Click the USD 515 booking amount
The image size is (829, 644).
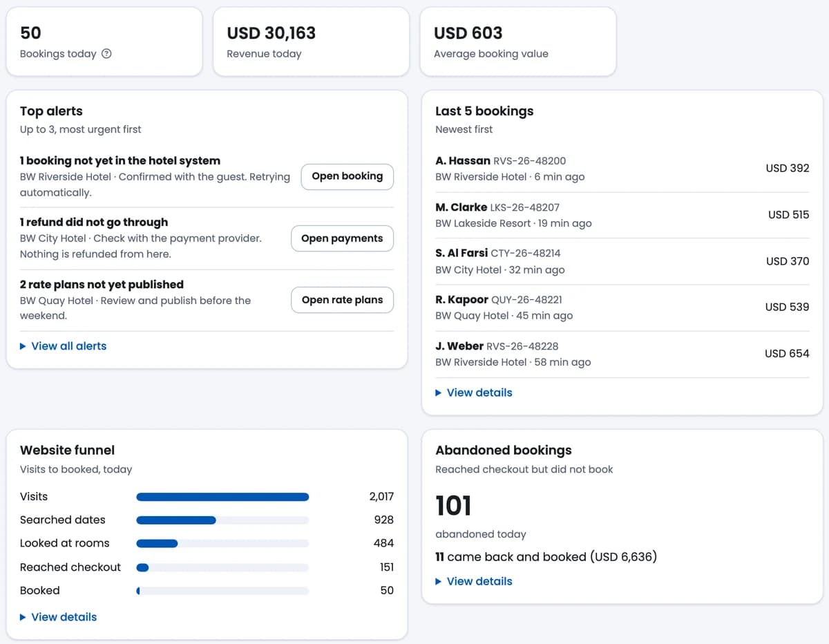click(788, 215)
